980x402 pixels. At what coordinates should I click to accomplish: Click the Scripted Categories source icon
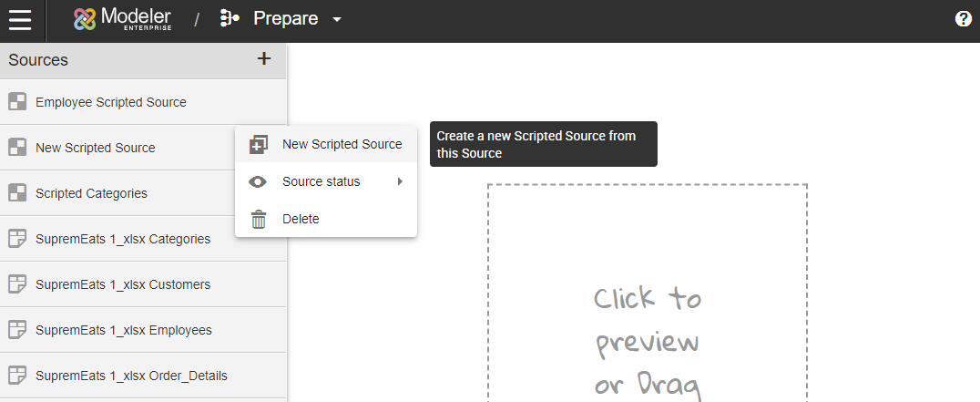coord(17,193)
